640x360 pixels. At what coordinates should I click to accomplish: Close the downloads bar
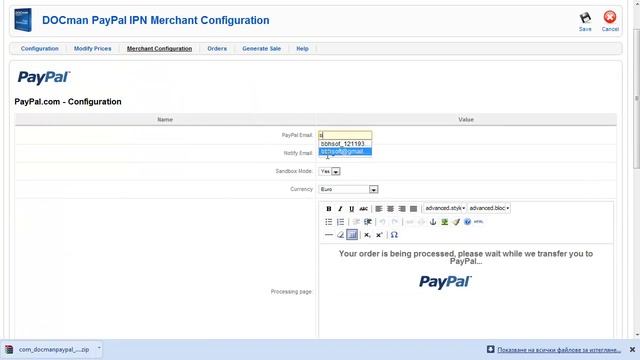(x=632, y=350)
